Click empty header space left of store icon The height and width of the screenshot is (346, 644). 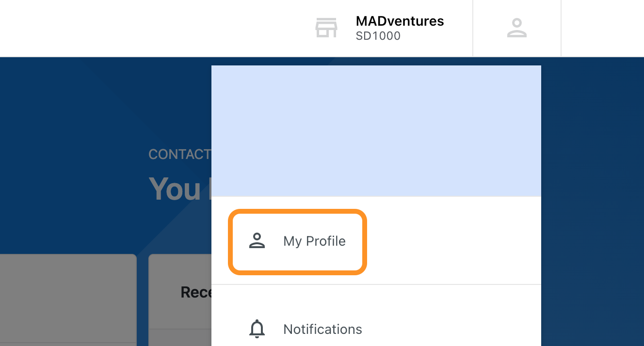[155, 28]
